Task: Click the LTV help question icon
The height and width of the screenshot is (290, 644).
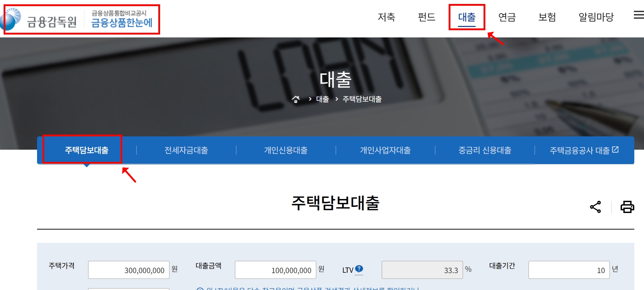Action: pyautogui.click(x=359, y=269)
